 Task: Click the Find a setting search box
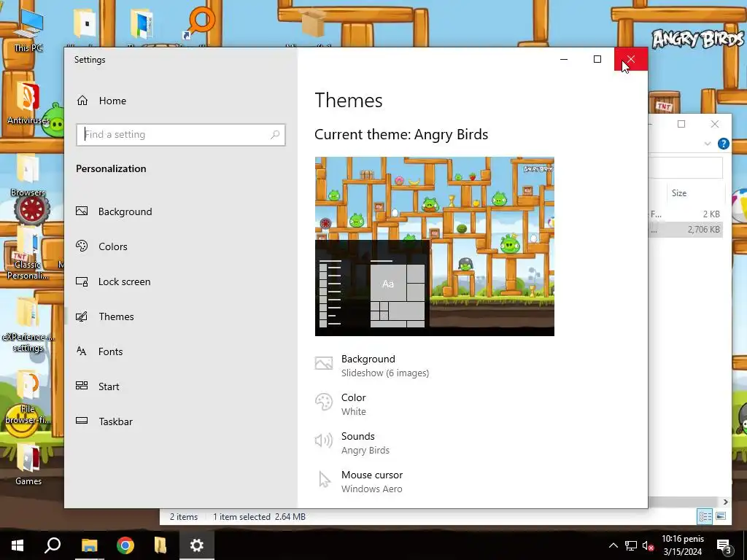tap(181, 135)
